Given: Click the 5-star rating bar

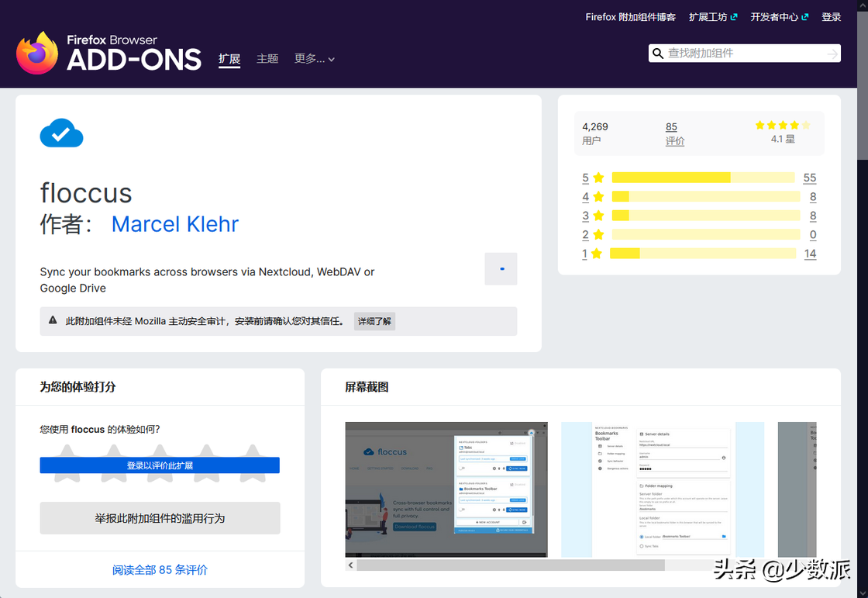Looking at the screenshot, I should point(703,178).
